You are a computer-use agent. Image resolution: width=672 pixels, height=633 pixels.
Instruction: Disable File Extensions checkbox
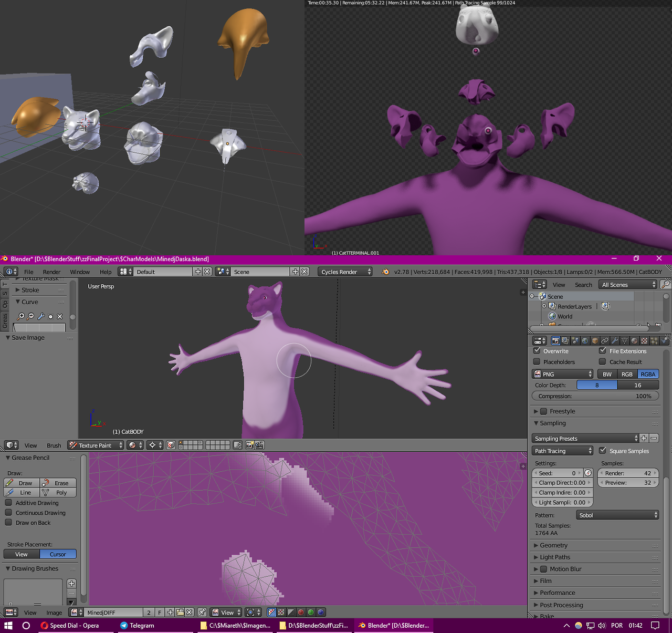(603, 350)
